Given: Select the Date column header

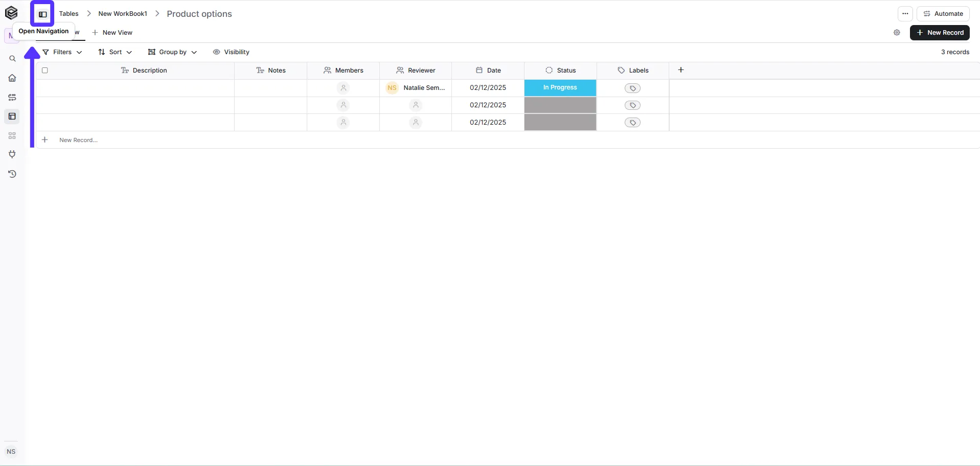Looking at the screenshot, I should (x=488, y=71).
